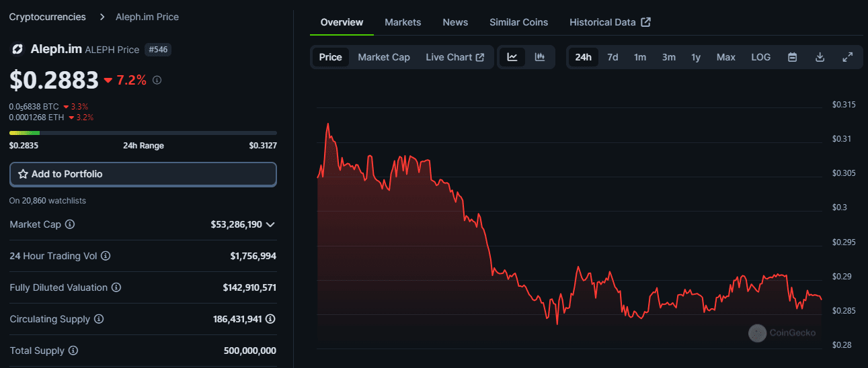The image size is (868, 368).
Task: Download chart data icon
Action: pos(820,57)
